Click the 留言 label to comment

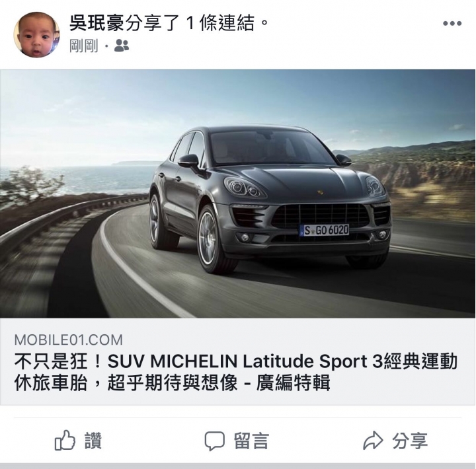[x=251, y=441]
